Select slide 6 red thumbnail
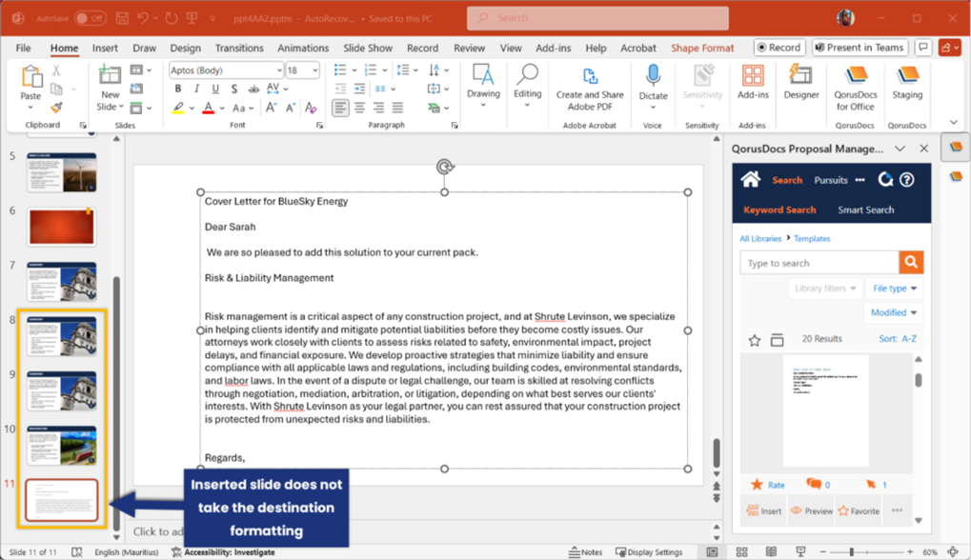 [61, 227]
